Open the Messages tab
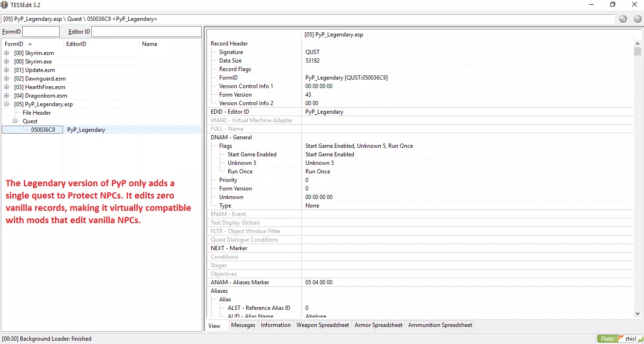The width and height of the screenshot is (644, 344). 243,325
